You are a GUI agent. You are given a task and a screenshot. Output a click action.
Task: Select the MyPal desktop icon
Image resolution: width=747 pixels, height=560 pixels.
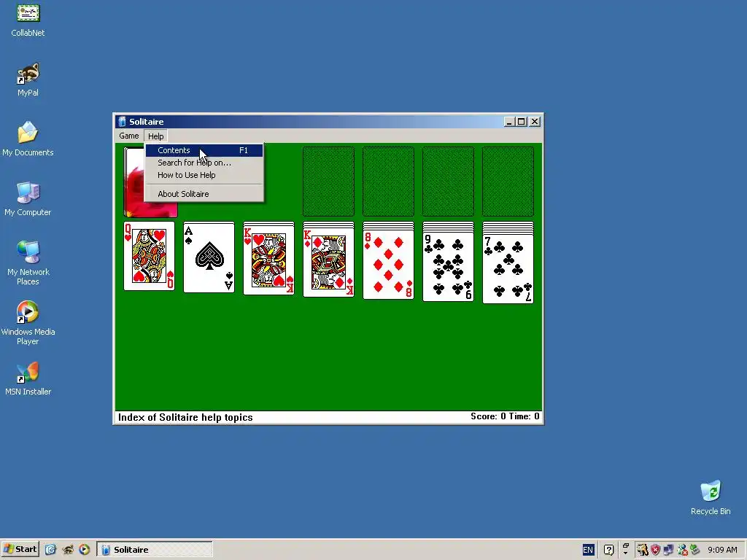[x=28, y=80]
